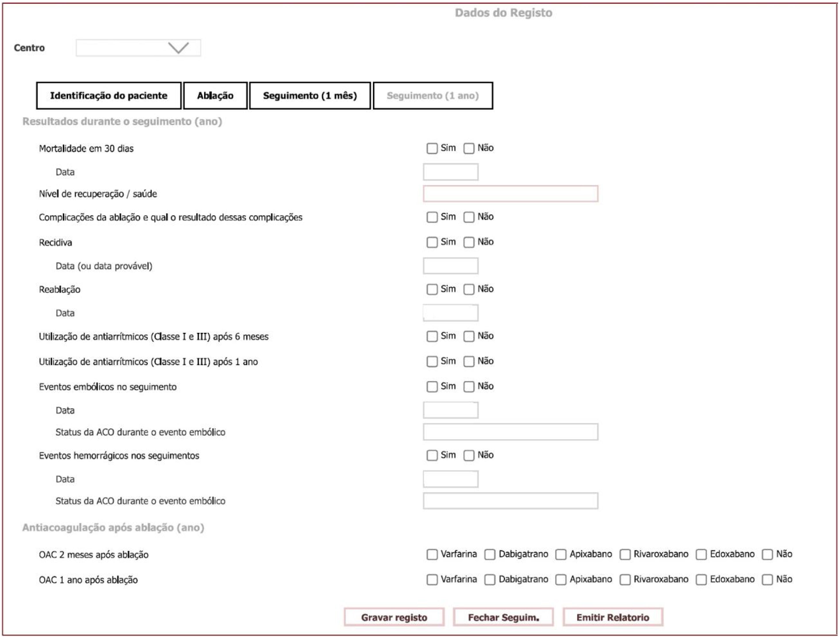The image size is (840, 638).
Task: Check Sim for Mortalidade em 30 dias
Action: tap(432, 149)
